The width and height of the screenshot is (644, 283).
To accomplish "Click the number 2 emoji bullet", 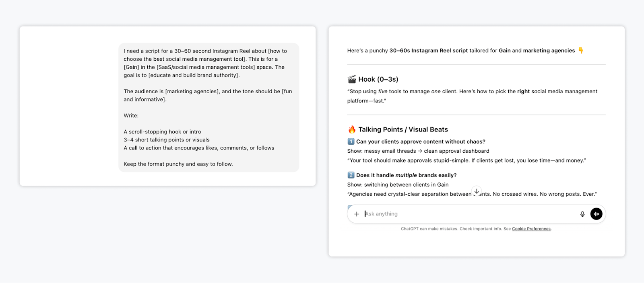I will coord(351,175).
